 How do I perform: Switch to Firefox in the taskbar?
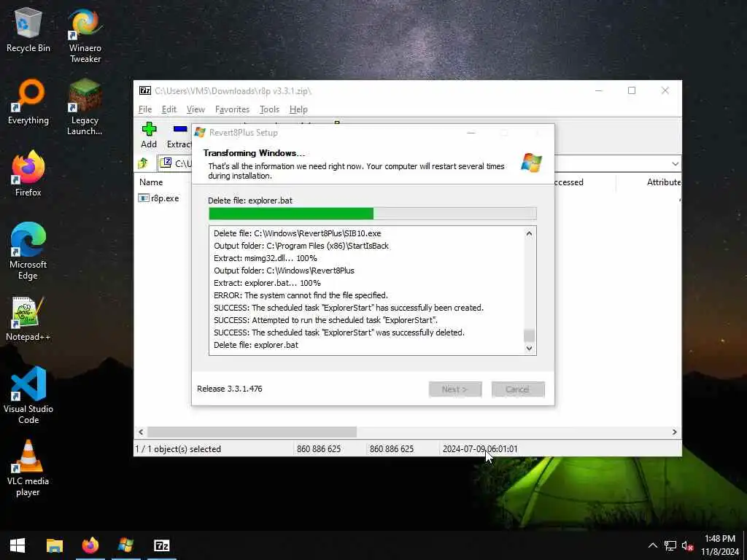[90, 545]
